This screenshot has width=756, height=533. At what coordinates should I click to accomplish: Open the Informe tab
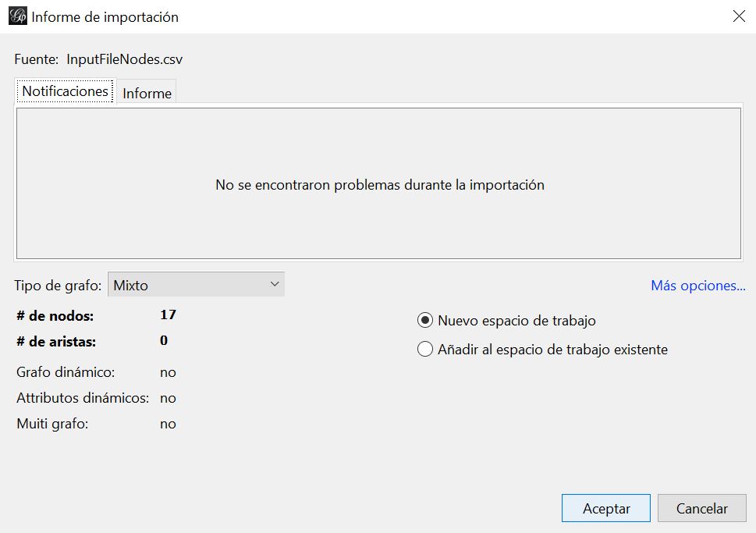coord(147,93)
